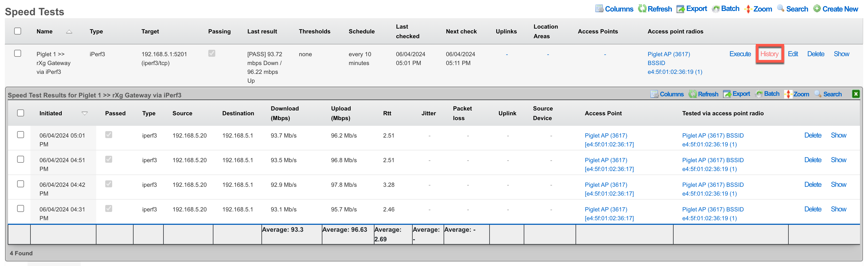Sort by Name using the ascending arrow
This screenshot has height=266, width=868.
[69, 32]
